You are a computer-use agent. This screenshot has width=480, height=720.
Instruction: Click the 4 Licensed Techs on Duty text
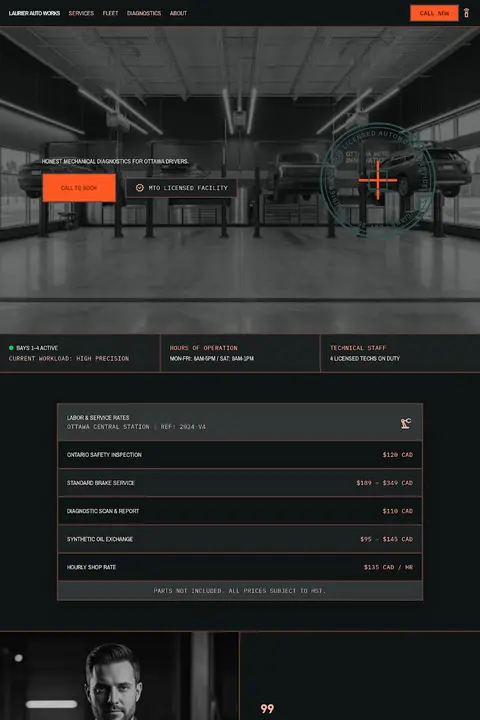(x=365, y=358)
